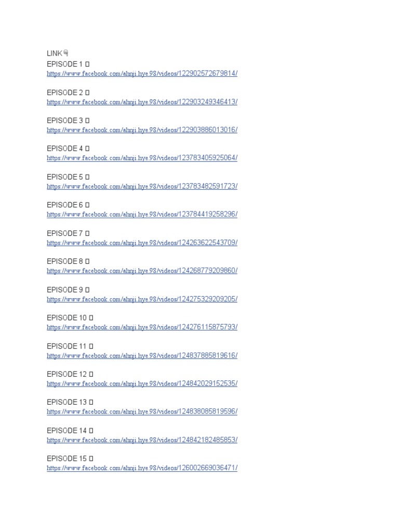Click the box symbol after EPISODE 12

91,374
